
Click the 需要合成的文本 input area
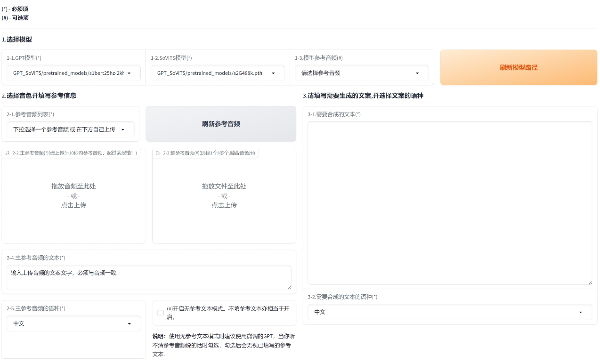click(449, 202)
